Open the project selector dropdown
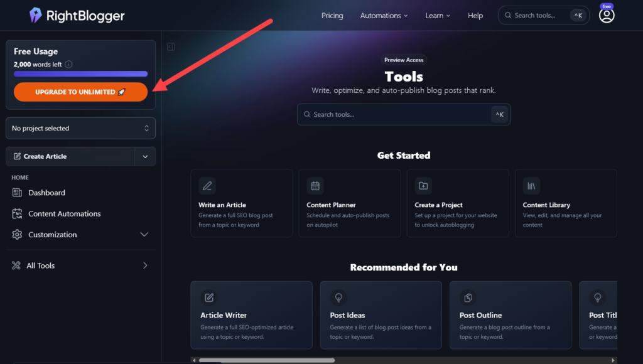 click(x=80, y=128)
